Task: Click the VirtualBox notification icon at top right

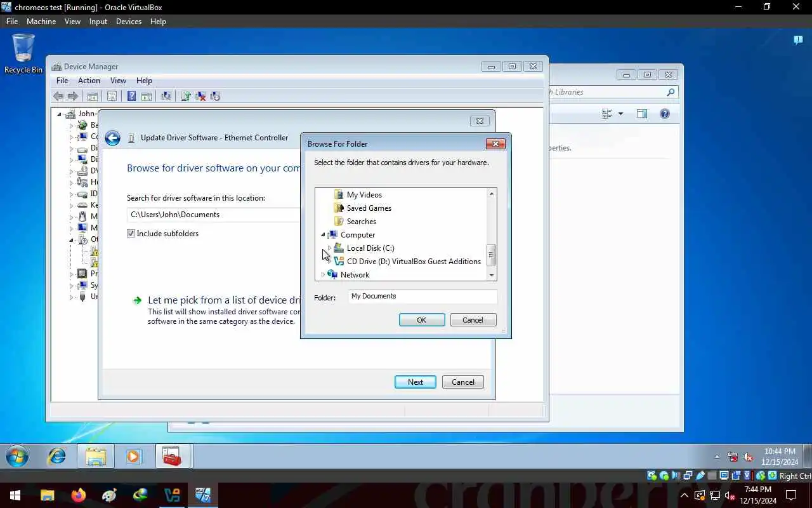Action: click(798, 40)
